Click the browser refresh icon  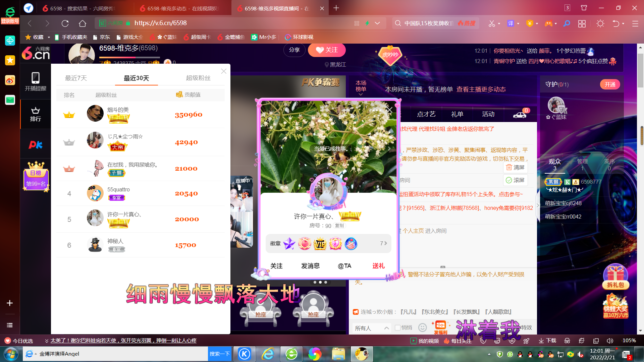pyautogui.click(x=65, y=23)
